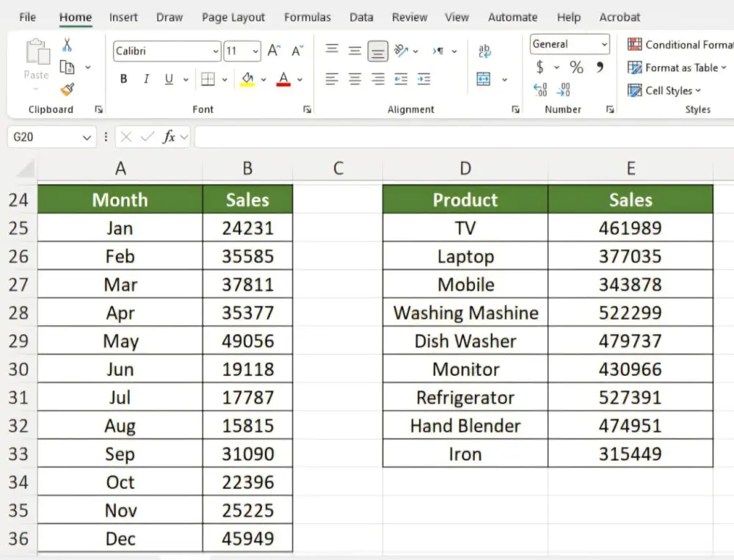Expand the Name Box dropdown arrow
Screen dimensions: 734x560
click(87, 137)
